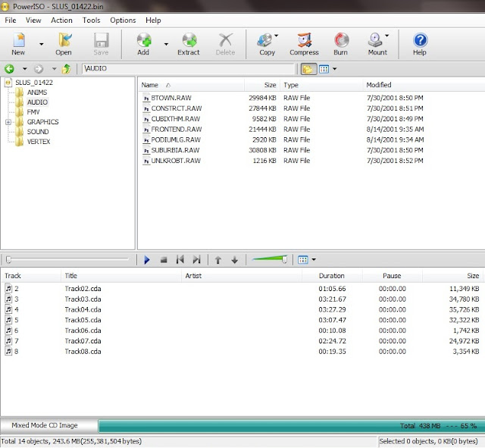Select the UNLKROBT.RAW file

coord(176,161)
